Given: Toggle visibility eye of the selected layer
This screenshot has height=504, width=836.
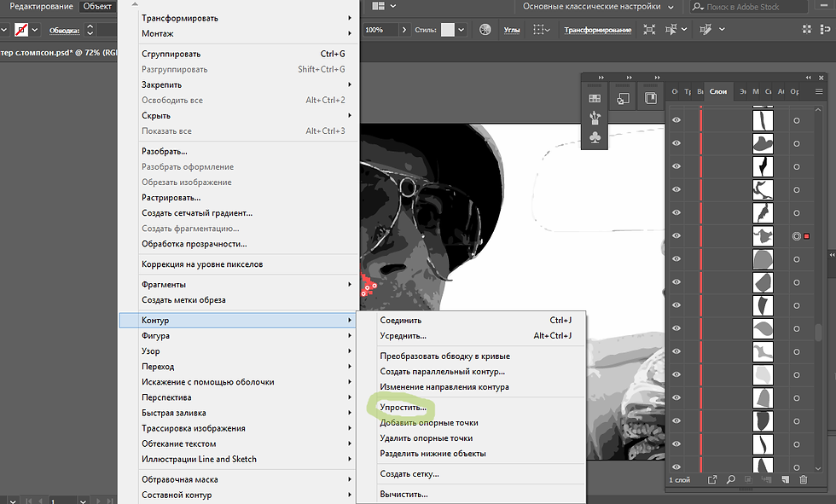Looking at the screenshot, I should 676,235.
